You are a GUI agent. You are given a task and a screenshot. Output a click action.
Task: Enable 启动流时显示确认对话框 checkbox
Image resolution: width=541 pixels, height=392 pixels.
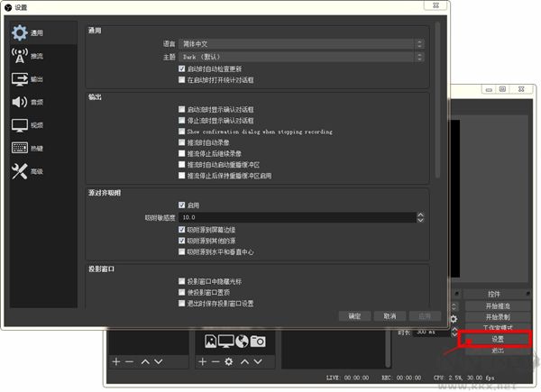(x=182, y=109)
